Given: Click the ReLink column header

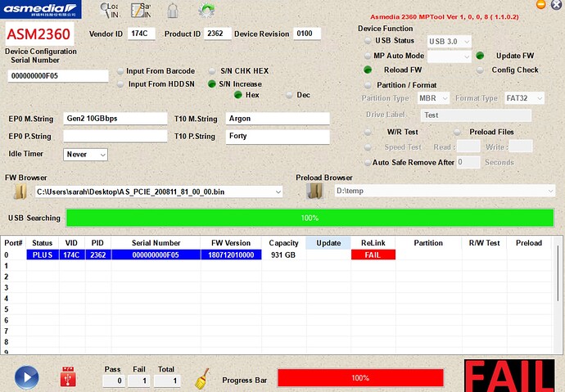Looking at the screenshot, I should 373,243.
